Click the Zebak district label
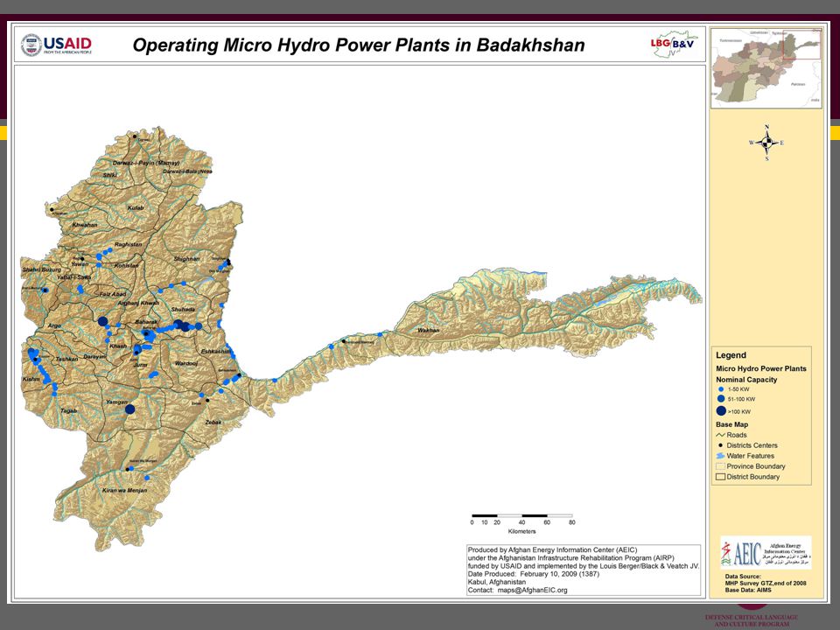The height and width of the screenshot is (630, 840). [213, 422]
